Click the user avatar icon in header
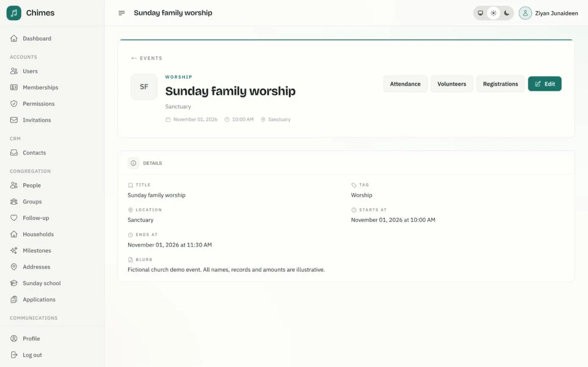588x367 pixels. (x=525, y=13)
